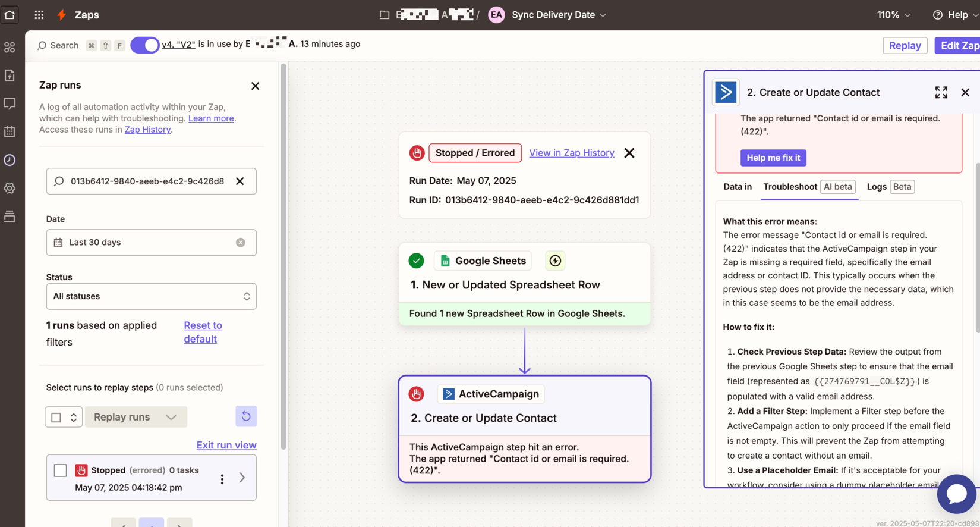Viewport: 980px width, 527px height.
Task: Open the components grid icon in left sidebar
Action: click(x=10, y=48)
